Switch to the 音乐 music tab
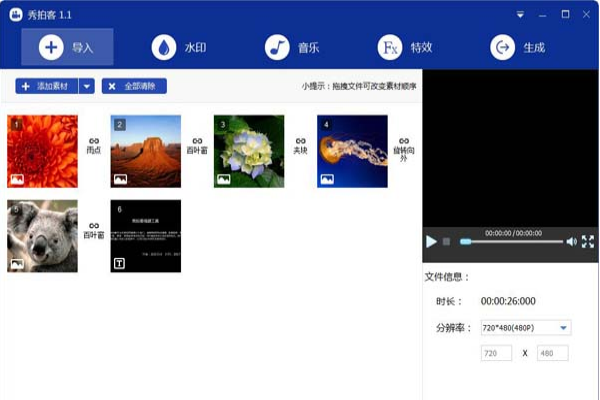Image resolution: width=600 pixels, height=400 pixels. (292, 47)
